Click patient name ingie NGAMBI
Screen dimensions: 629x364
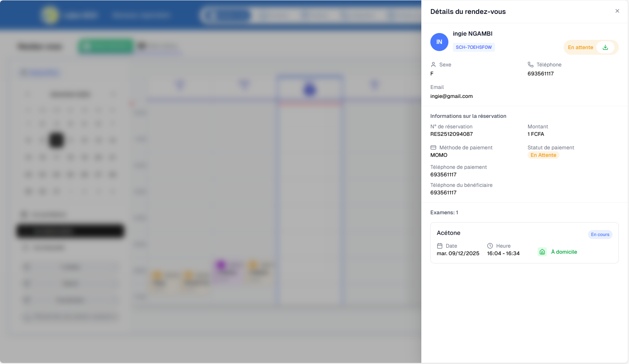pyautogui.click(x=472, y=34)
